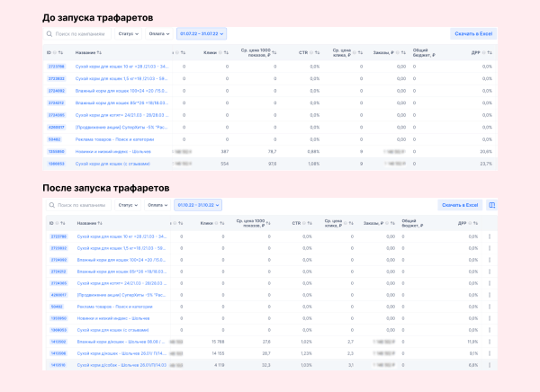Sort by ДРР in 'После запуска' table

475,223
